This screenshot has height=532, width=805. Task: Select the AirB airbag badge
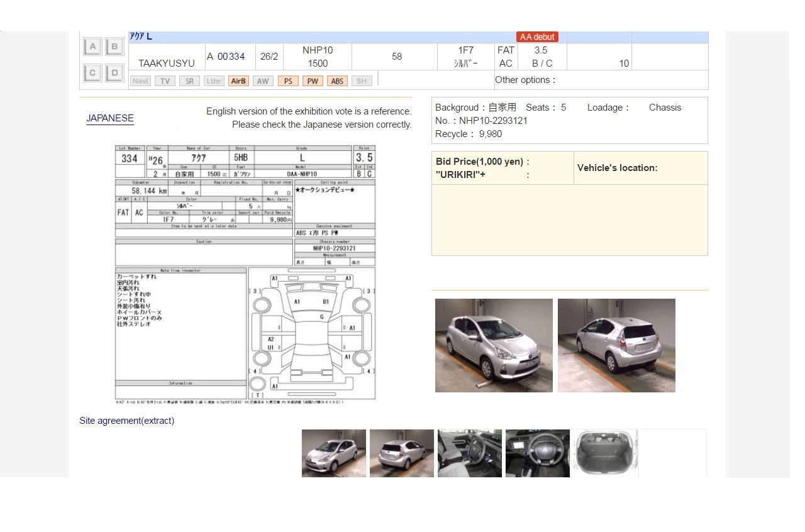pos(238,81)
